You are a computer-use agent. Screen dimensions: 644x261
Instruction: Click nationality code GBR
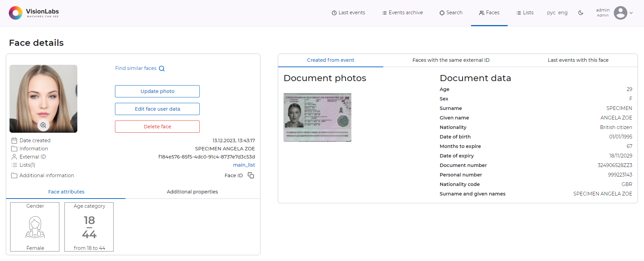627,184
